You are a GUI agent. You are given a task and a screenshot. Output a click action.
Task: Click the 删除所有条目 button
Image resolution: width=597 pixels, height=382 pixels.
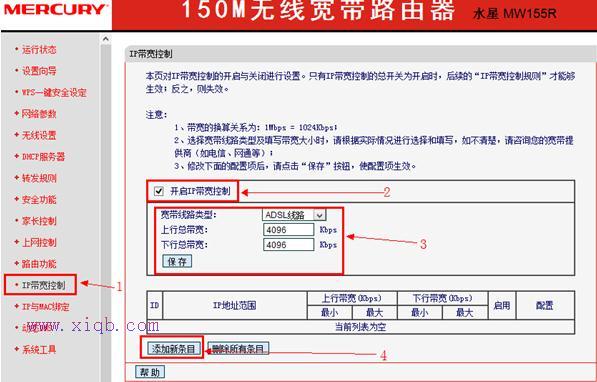(238, 348)
